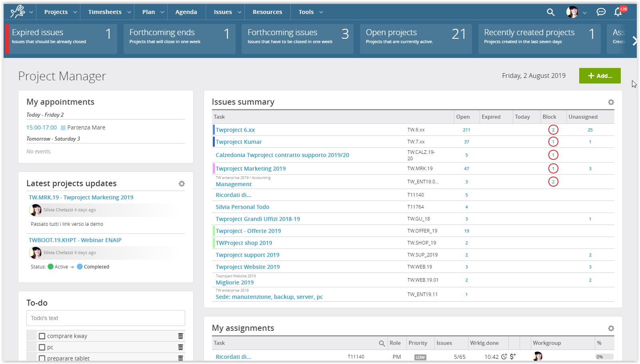Click the Todo's text input field

pyautogui.click(x=105, y=318)
